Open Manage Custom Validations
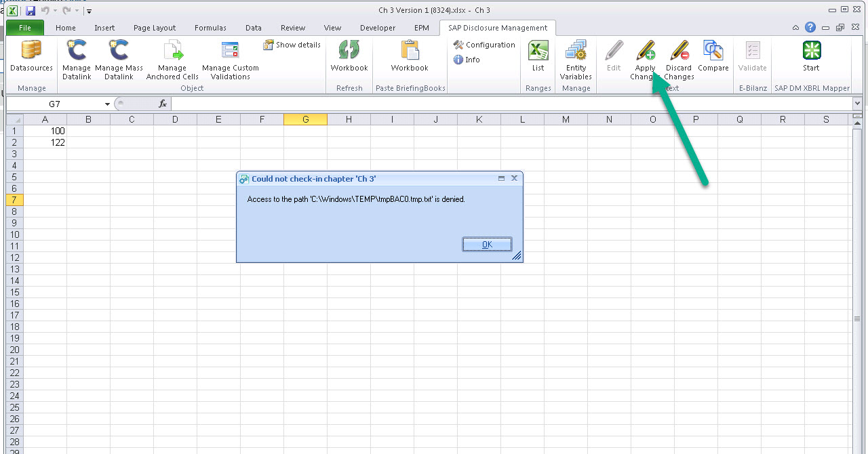 click(x=231, y=60)
